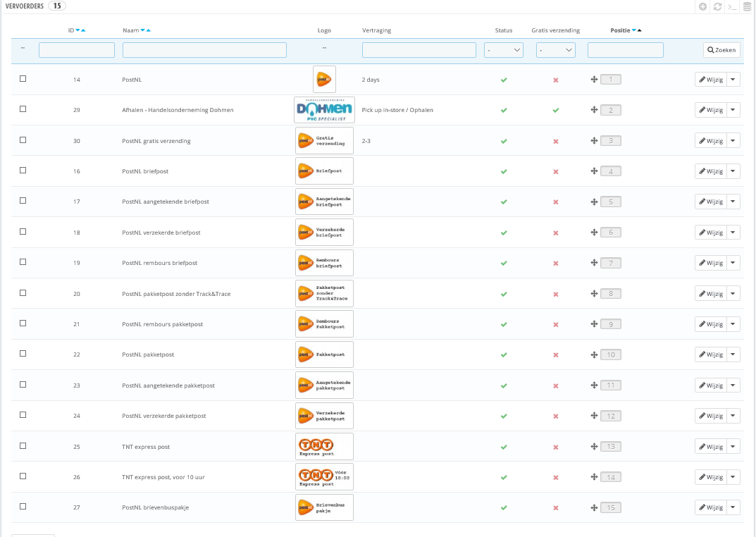Open actions dropdown for PostNL rembours briefpost
The width and height of the screenshot is (756, 537).
(733, 263)
